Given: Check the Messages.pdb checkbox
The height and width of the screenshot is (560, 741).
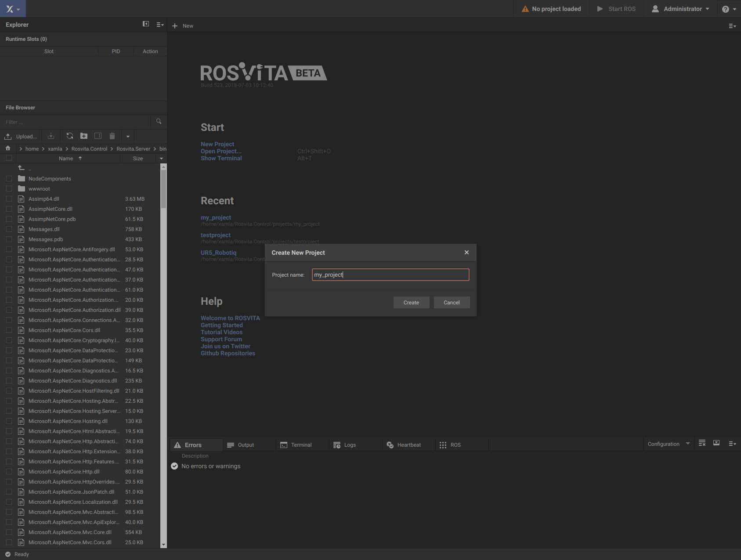Looking at the screenshot, I should (x=9, y=239).
